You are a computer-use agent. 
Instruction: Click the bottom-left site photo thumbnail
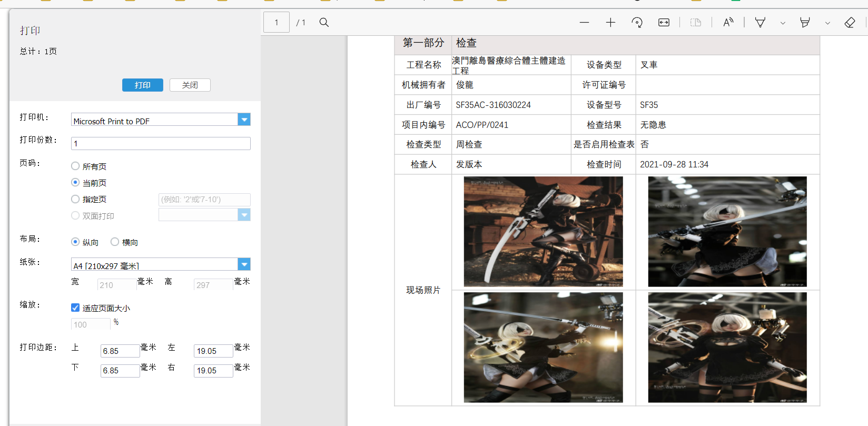543,348
